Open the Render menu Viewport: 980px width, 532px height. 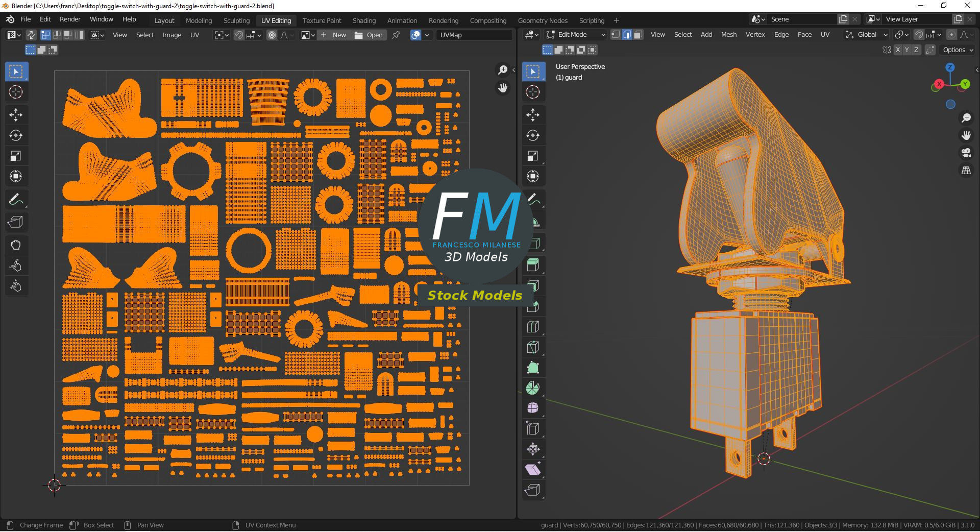pyautogui.click(x=70, y=19)
